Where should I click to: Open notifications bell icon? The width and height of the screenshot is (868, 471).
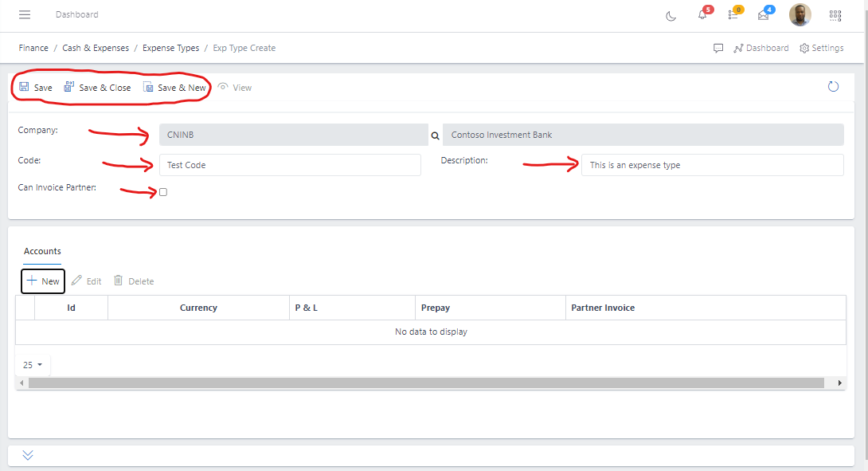[x=702, y=15]
